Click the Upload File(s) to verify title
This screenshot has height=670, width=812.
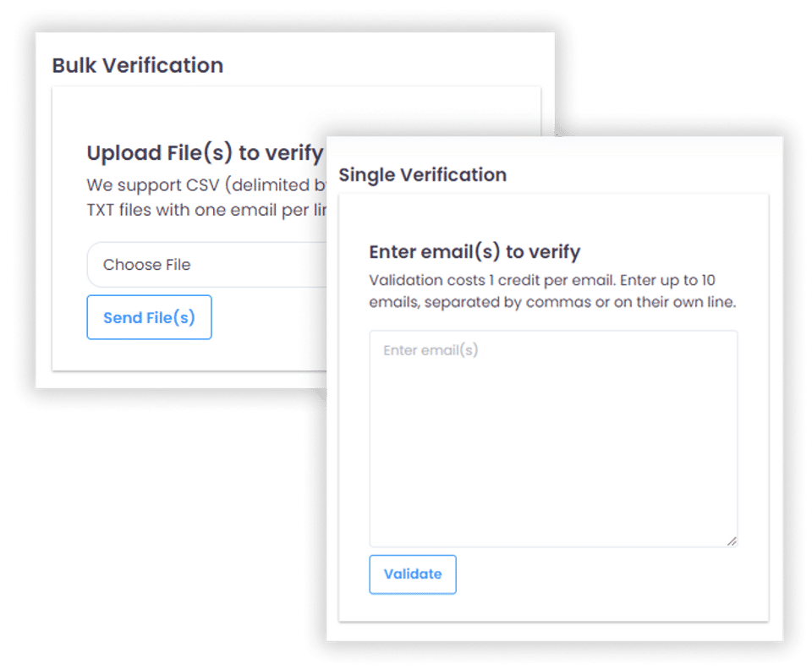pyautogui.click(x=206, y=153)
